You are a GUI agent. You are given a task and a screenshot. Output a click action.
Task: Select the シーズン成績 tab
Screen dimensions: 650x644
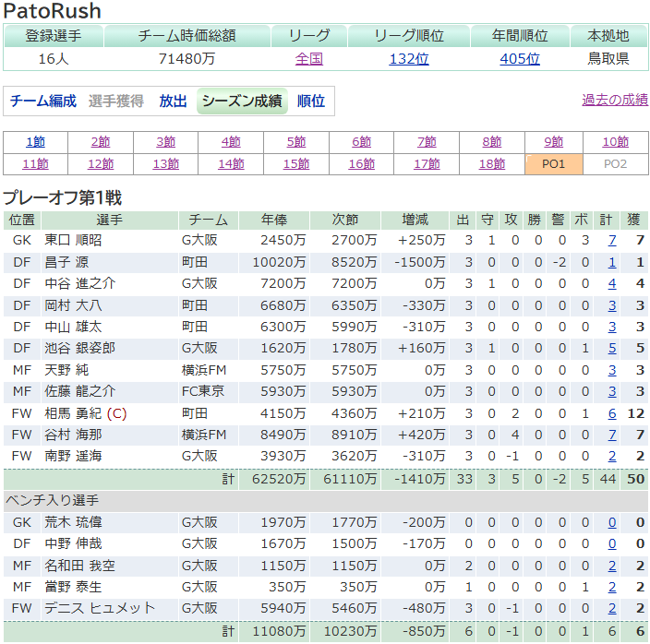tap(242, 101)
